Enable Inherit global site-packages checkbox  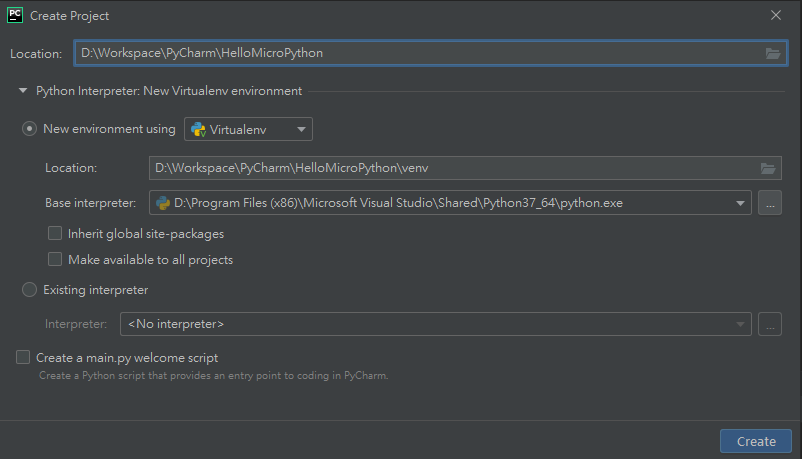(55, 233)
